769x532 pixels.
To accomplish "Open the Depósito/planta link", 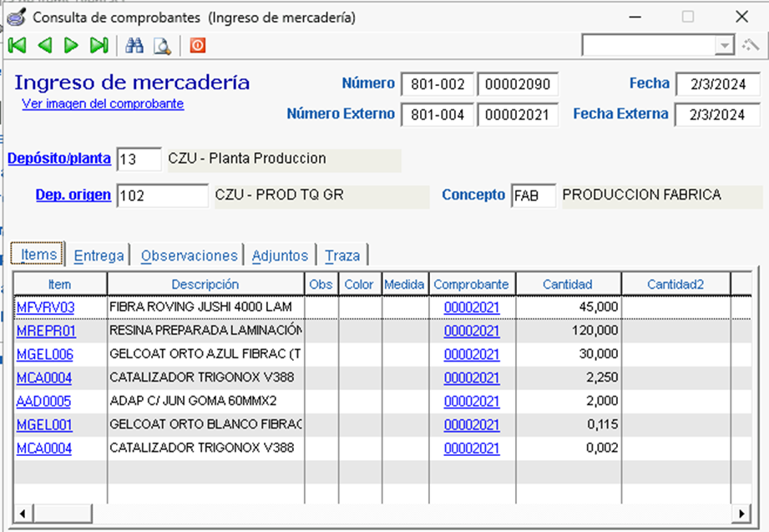I will [58, 158].
